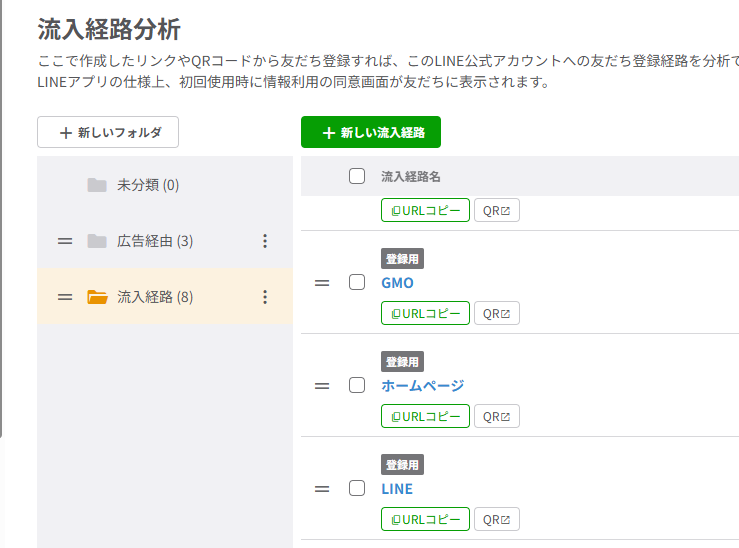Open the GMO link

click(x=397, y=283)
